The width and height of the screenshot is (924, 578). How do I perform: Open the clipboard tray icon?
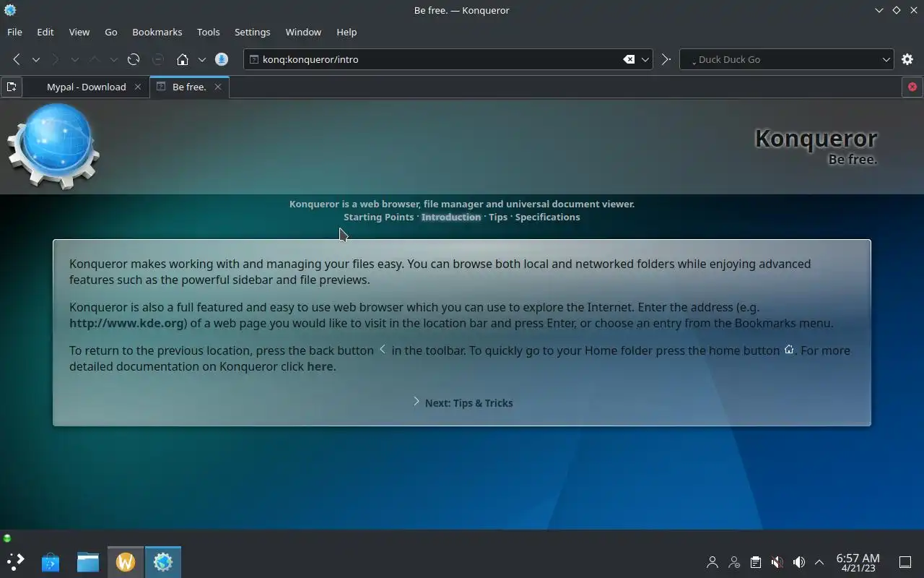coord(756,562)
